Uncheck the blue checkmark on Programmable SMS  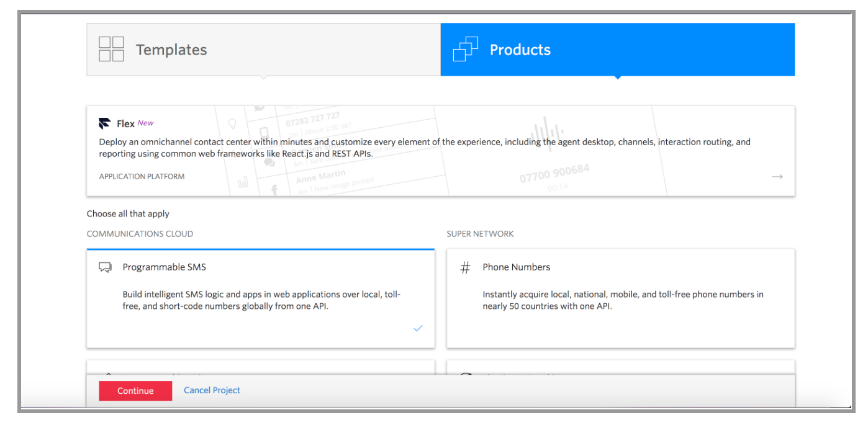tap(418, 328)
